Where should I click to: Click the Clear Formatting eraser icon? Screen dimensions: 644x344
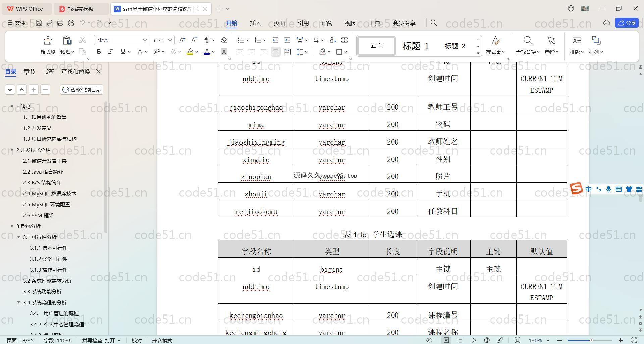click(224, 40)
